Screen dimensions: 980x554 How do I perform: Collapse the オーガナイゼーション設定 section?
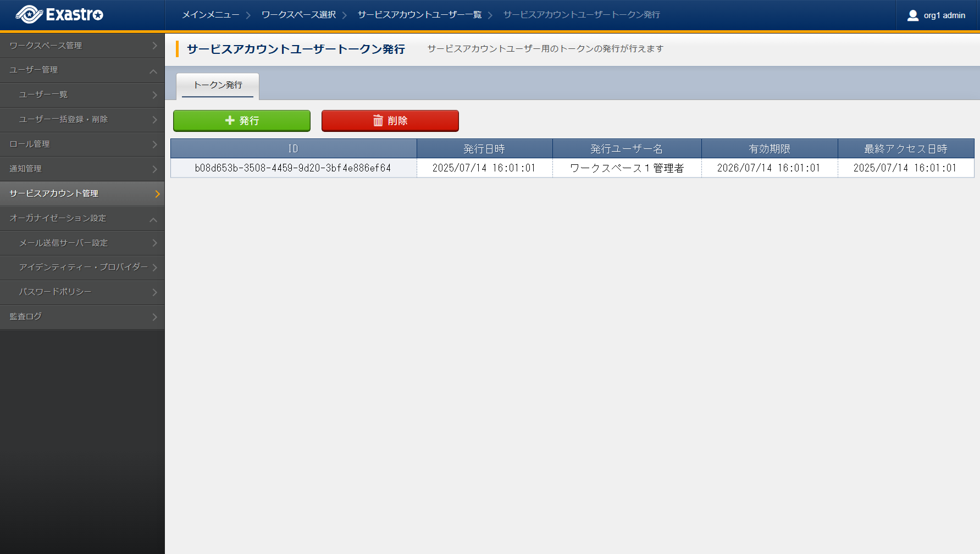(x=153, y=219)
